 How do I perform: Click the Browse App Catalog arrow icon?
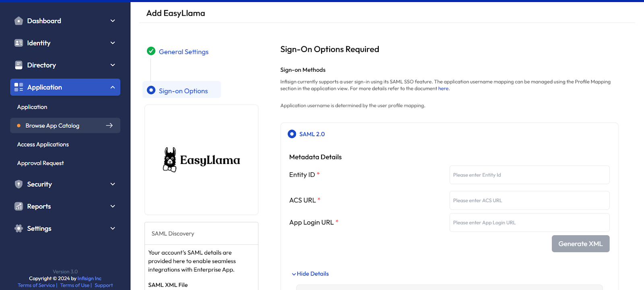(109, 126)
